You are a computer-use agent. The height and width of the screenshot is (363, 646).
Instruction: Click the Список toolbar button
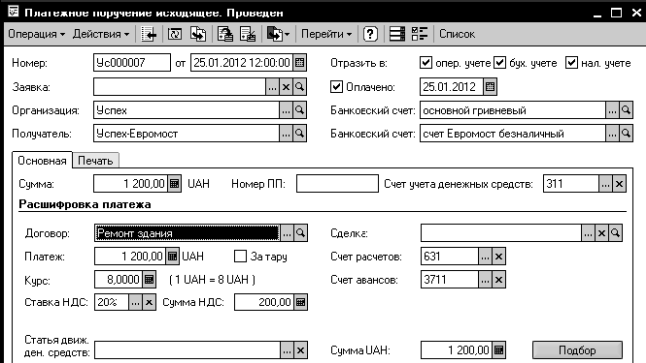pos(456,34)
